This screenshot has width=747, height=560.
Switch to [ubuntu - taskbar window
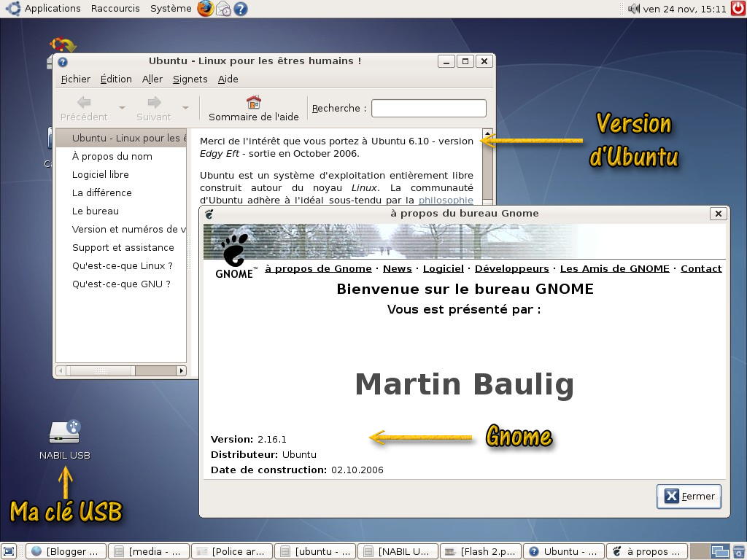coord(315,551)
